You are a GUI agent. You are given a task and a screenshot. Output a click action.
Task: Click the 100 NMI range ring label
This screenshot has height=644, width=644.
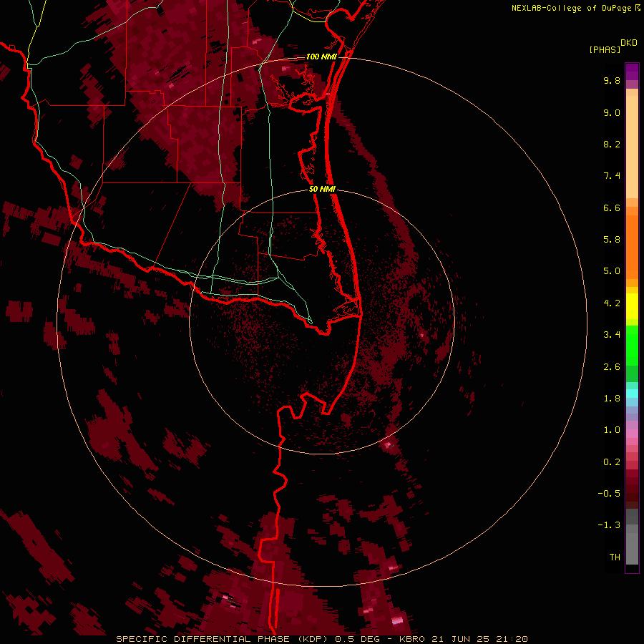point(321,57)
